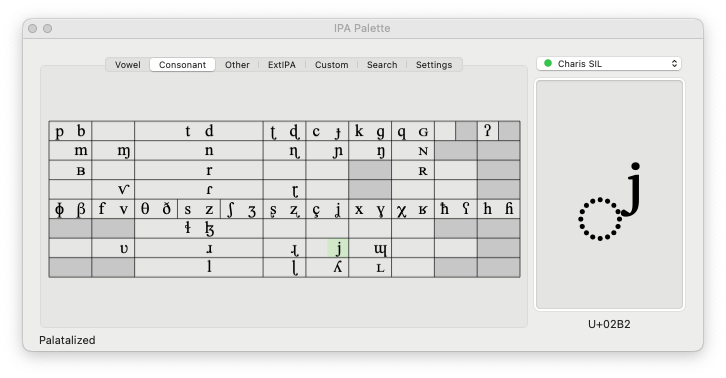
Task: Pick the uvular plosive q
Action: [x=401, y=132]
